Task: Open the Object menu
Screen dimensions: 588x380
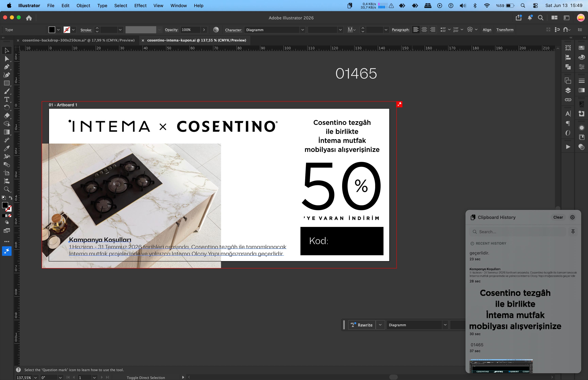Action: pos(83,5)
